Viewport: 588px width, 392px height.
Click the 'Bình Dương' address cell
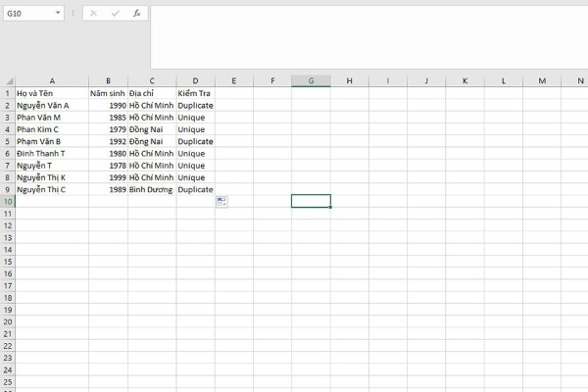pos(151,189)
